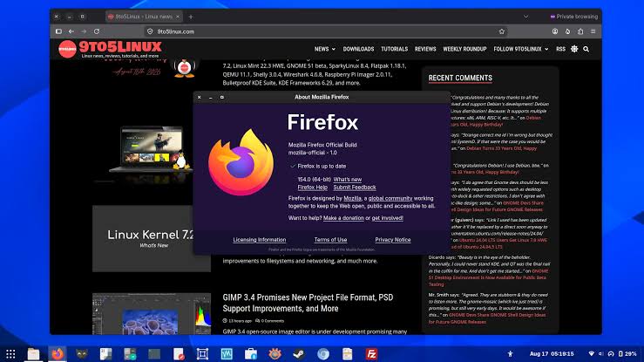Screen dimensions: 644x362
Task: Open the applications grid launcher
Action: coord(10,354)
